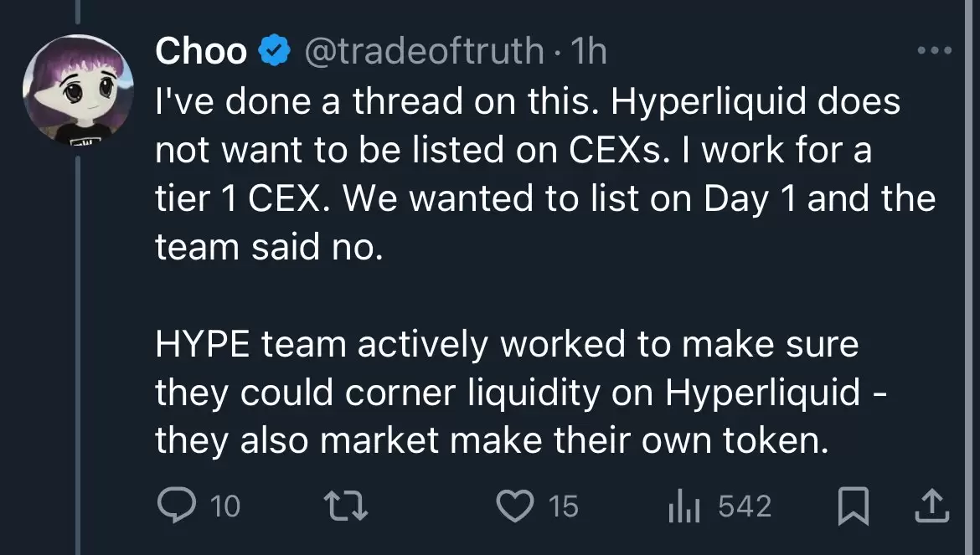Click the reply speech bubble icon
The height and width of the screenshot is (555, 980).
(x=176, y=505)
